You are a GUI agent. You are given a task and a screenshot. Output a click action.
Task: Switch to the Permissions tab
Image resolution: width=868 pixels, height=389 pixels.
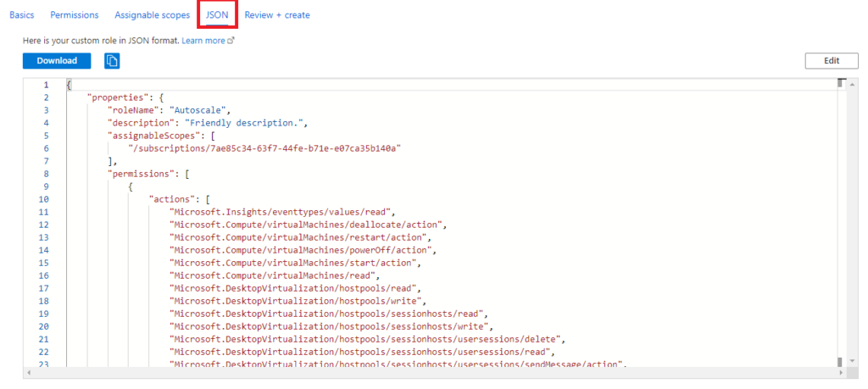(75, 15)
